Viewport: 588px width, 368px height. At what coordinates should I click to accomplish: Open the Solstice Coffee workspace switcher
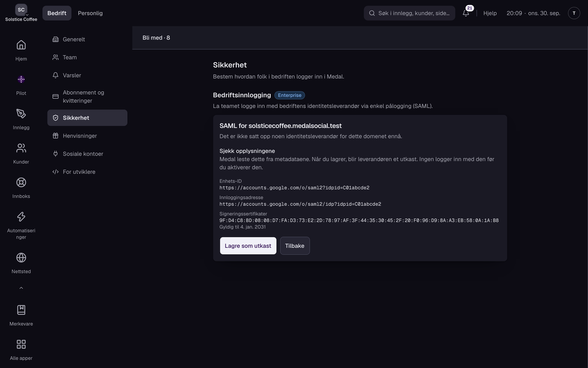(x=21, y=13)
